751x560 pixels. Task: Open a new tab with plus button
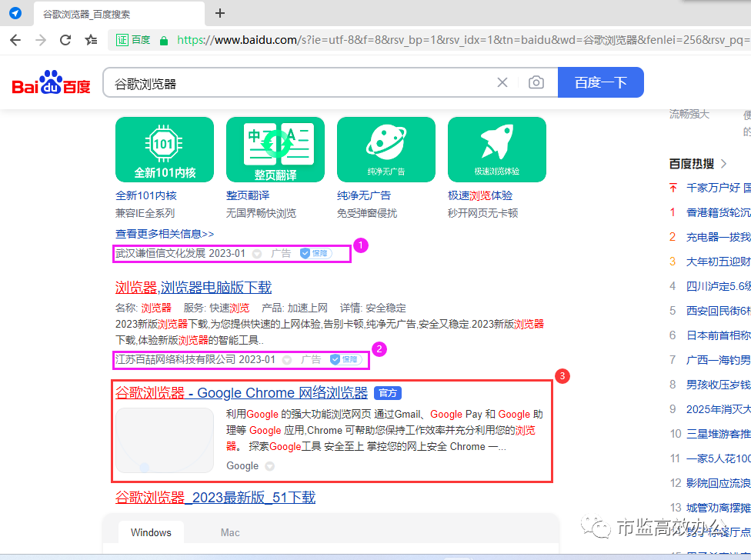pos(220,13)
